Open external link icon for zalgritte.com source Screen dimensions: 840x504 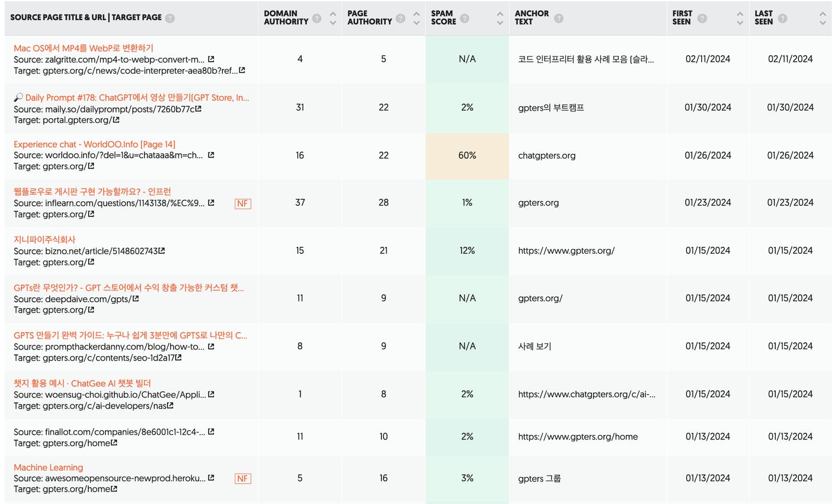tap(211, 59)
